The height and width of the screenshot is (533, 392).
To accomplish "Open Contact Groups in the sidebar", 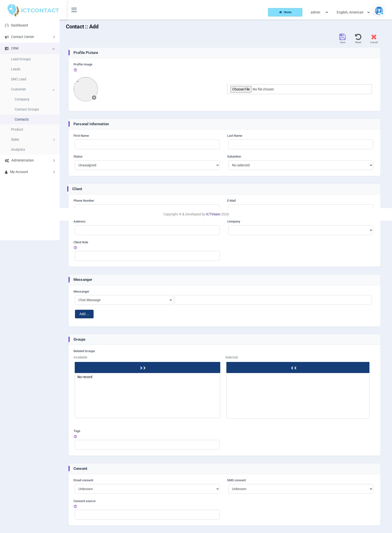I will click(27, 109).
